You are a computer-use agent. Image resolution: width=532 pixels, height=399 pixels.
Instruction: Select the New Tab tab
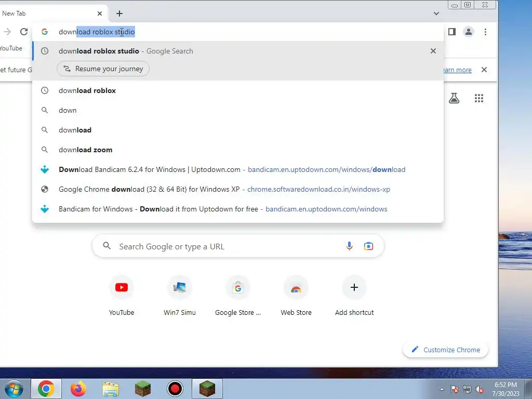coord(52,14)
